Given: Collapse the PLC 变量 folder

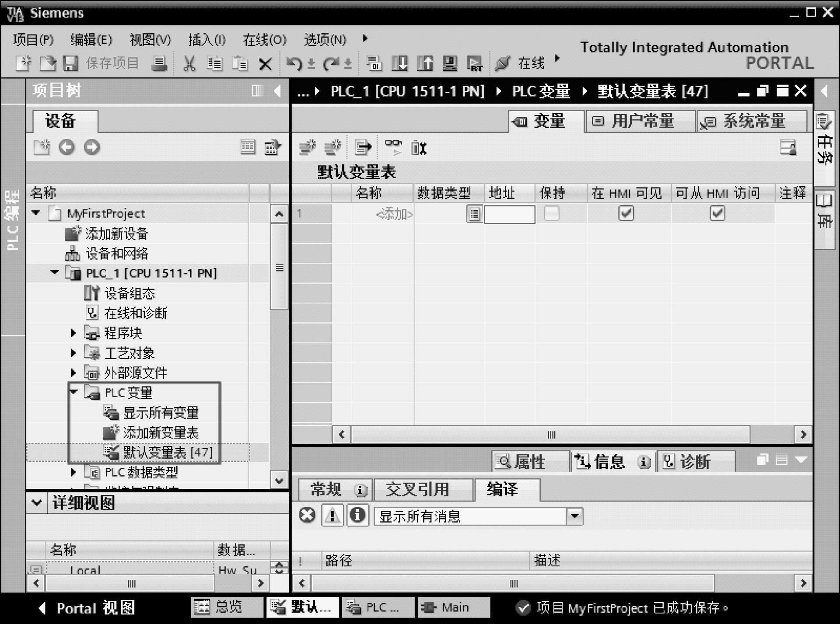Looking at the screenshot, I should [x=74, y=391].
